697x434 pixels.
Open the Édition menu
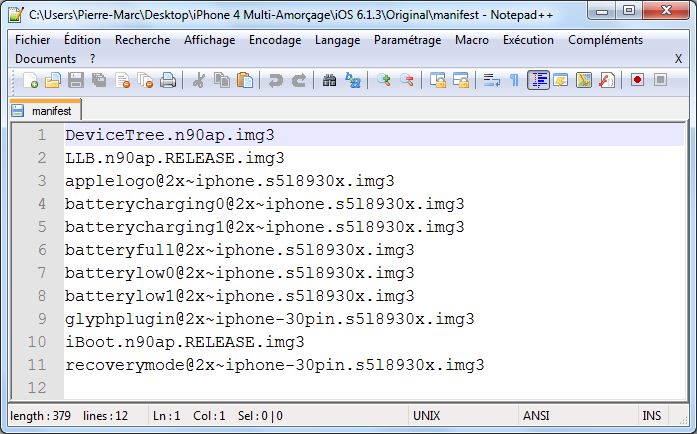[82, 40]
